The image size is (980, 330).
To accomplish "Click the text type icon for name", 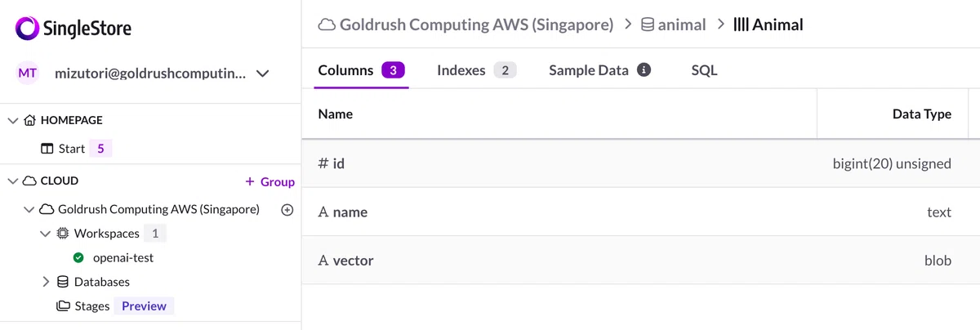I will (x=323, y=212).
